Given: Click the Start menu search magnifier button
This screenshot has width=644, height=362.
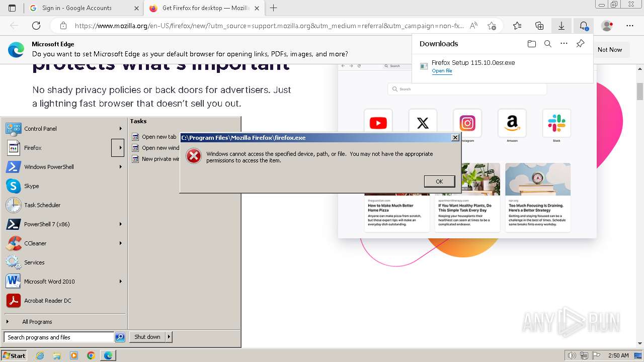Looking at the screenshot, I should [x=120, y=337].
